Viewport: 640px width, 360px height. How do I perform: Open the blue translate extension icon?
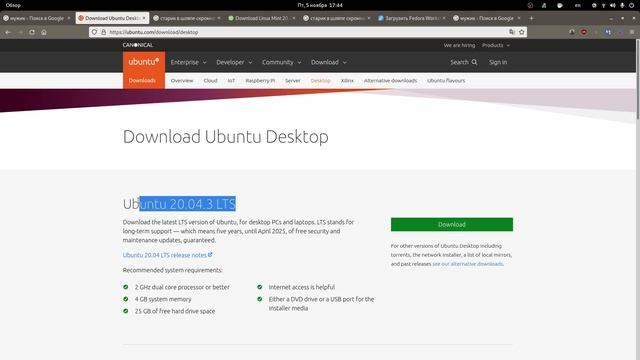608,32
